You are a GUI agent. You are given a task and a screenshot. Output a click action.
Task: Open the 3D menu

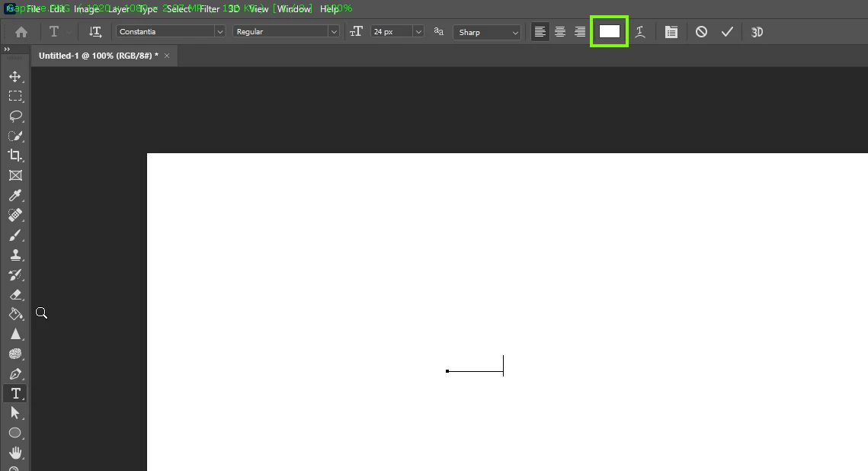(234, 9)
